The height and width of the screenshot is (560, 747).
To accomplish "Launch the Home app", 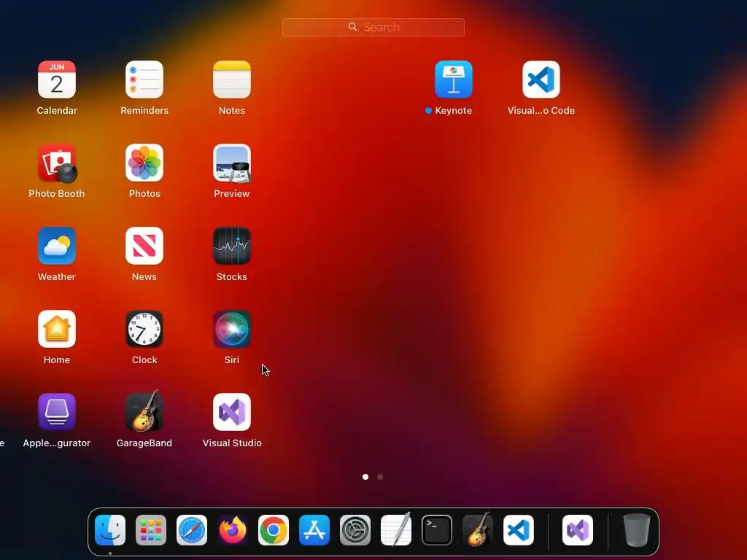I will (57, 329).
